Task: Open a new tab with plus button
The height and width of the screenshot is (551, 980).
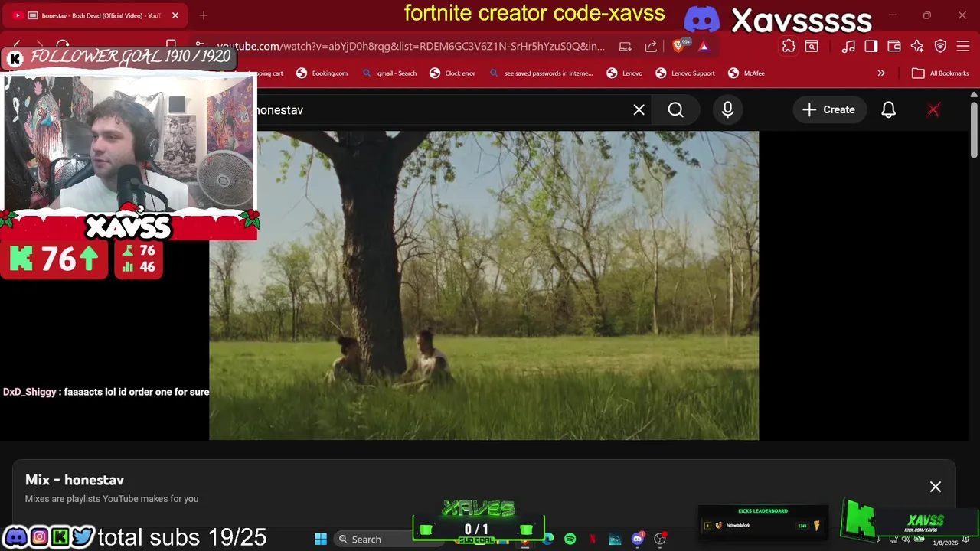Action: click(204, 15)
